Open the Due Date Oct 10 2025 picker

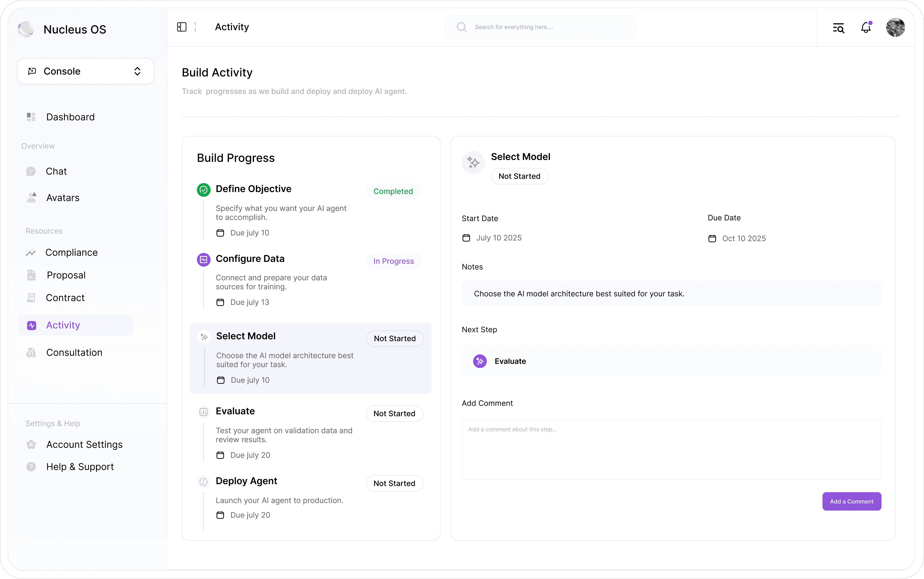[743, 239]
